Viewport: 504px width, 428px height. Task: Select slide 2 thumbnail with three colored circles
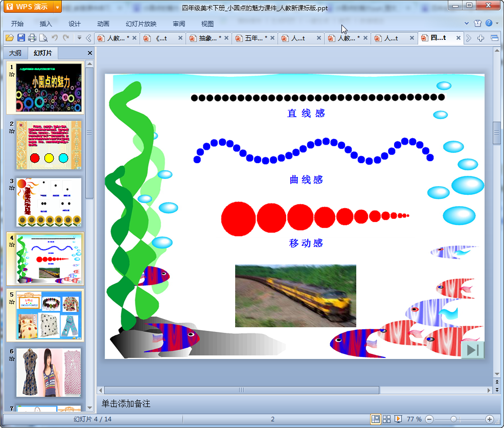49,145
